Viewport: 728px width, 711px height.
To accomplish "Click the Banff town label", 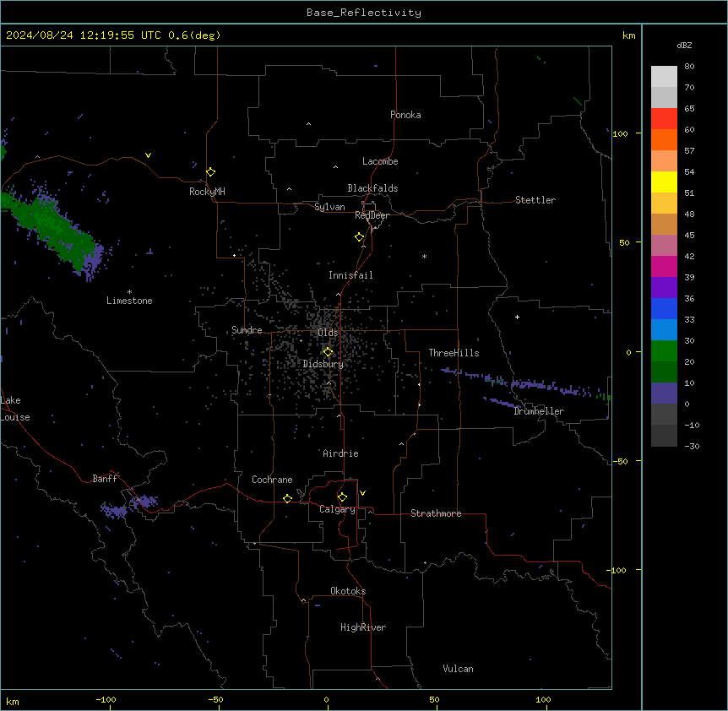I will coord(105,479).
